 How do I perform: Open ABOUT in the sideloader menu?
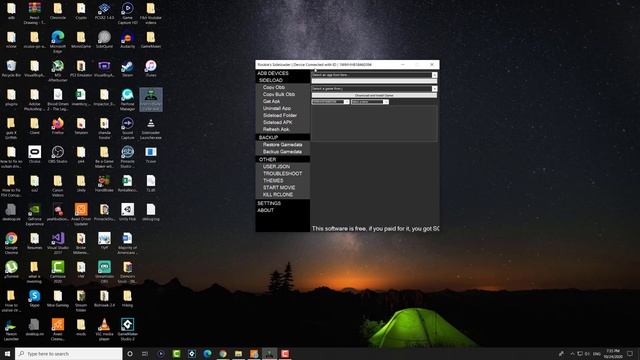click(265, 210)
